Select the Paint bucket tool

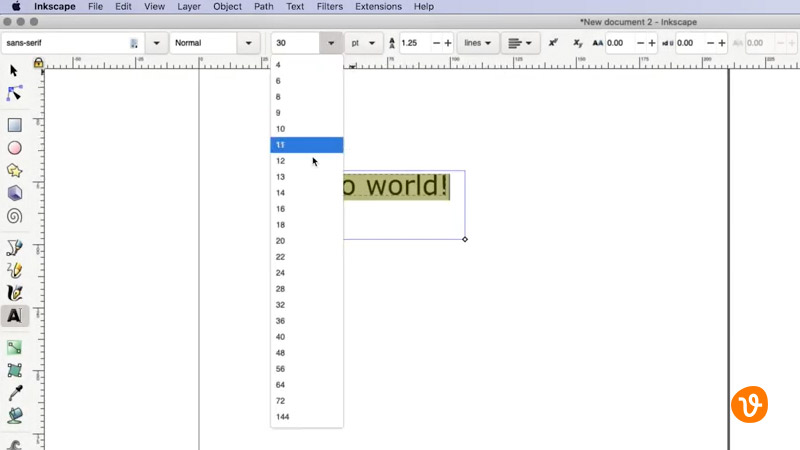[15, 415]
